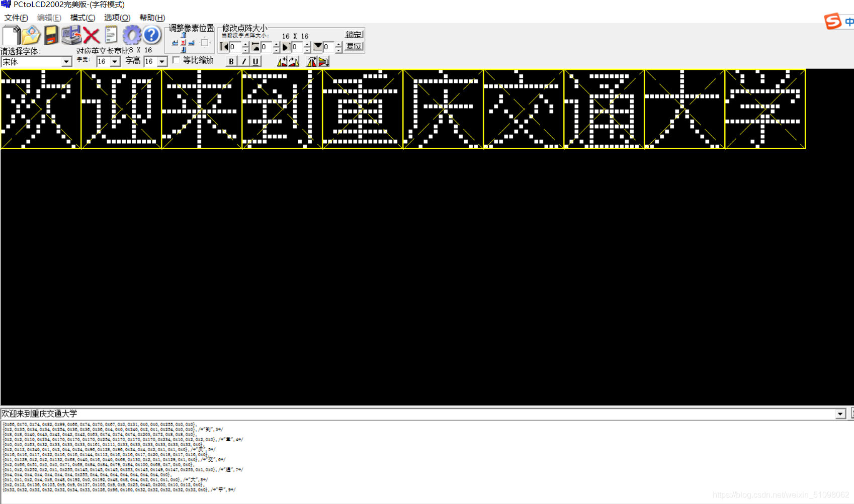Open the 选项(O) menu
This screenshot has height=504, width=854.
[117, 18]
